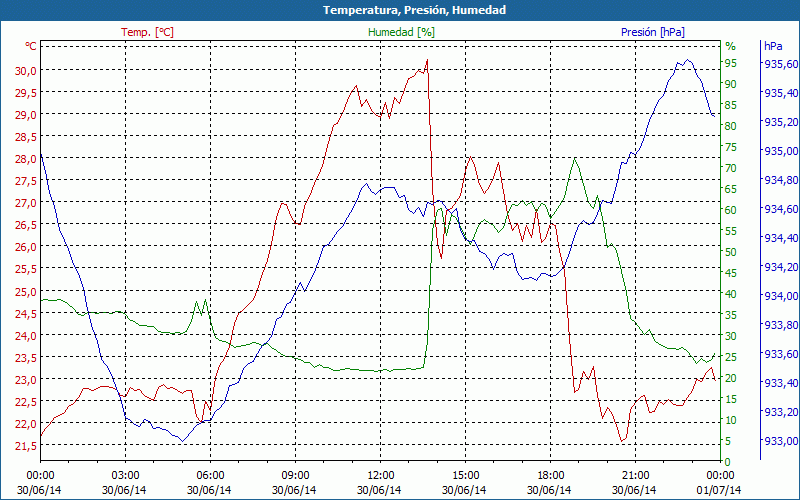
Task: Click the '30/06/14' date under '12:00'
Action: tap(379, 490)
